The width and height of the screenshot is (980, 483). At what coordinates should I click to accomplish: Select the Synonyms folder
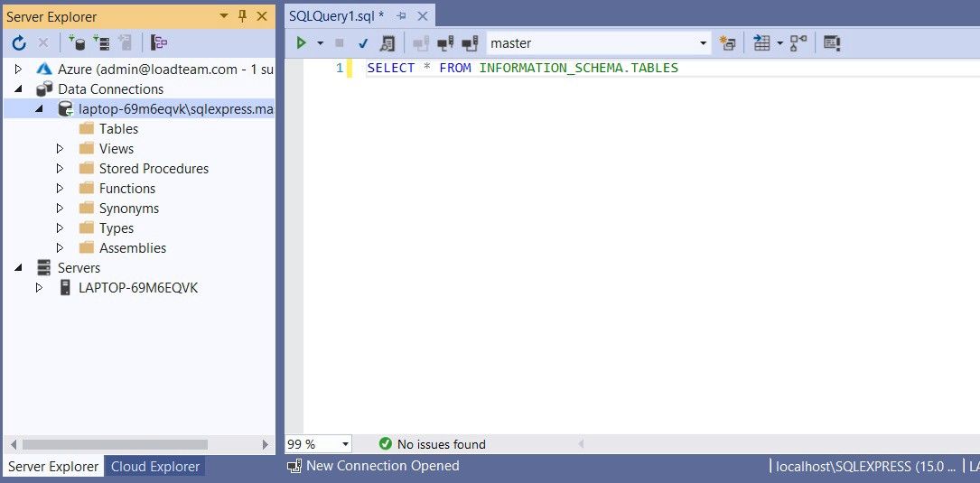pos(129,208)
